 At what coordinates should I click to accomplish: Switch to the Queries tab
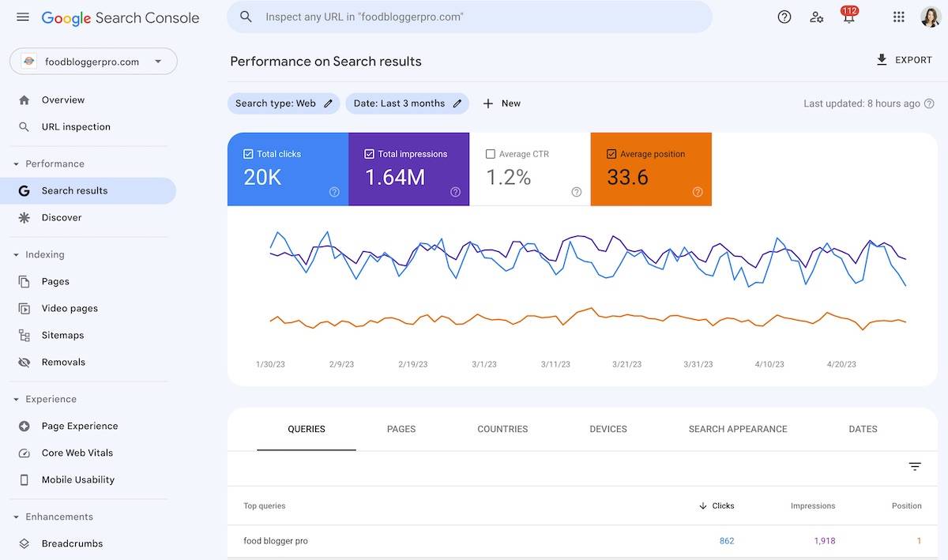[307, 430]
